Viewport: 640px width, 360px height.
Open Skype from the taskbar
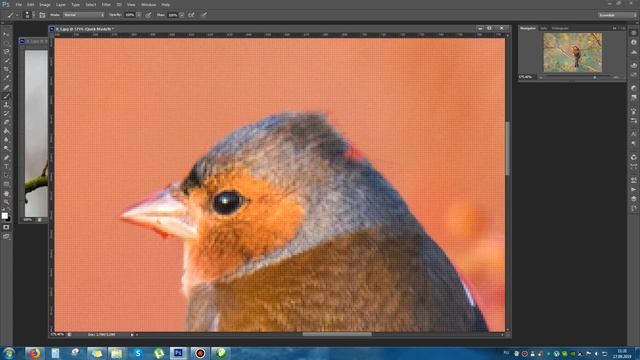point(138,353)
